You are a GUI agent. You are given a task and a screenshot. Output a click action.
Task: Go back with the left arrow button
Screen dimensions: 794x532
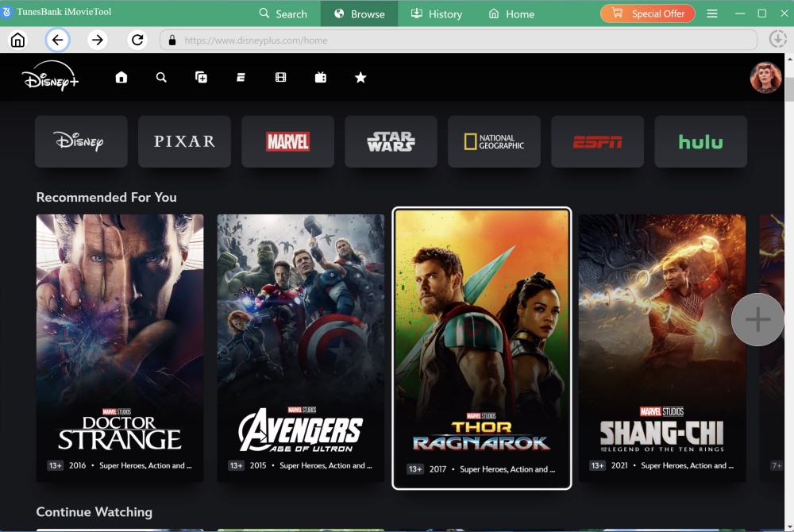tap(57, 40)
